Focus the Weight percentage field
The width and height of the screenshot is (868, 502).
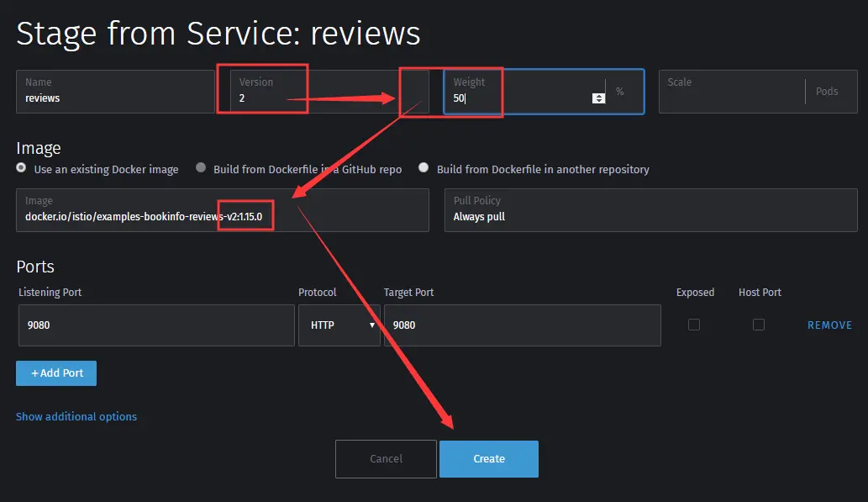tap(544, 92)
